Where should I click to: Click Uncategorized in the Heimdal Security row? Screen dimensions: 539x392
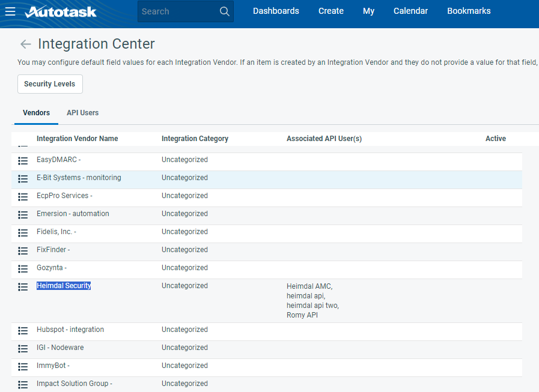click(184, 286)
